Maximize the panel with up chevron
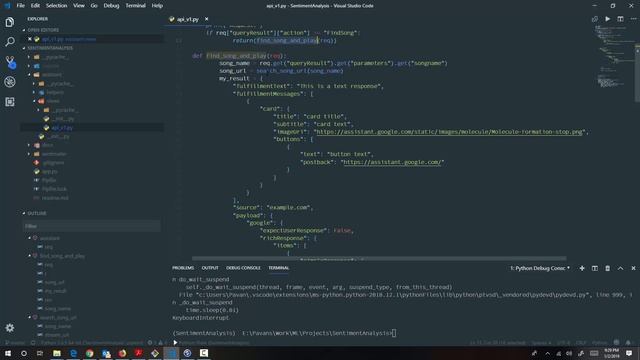This screenshot has height=360, width=640. pyautogui.click(x=620, y=268)
